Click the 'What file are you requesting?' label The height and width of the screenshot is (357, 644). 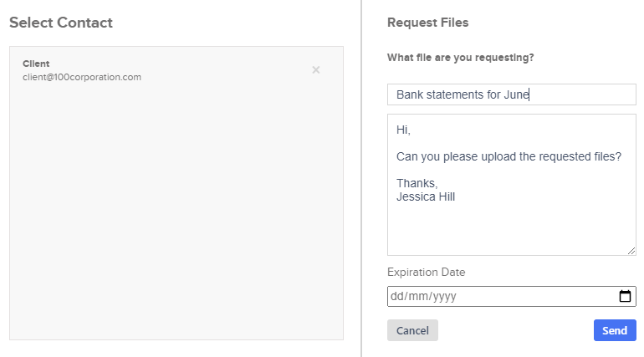(x=460, y=58)
